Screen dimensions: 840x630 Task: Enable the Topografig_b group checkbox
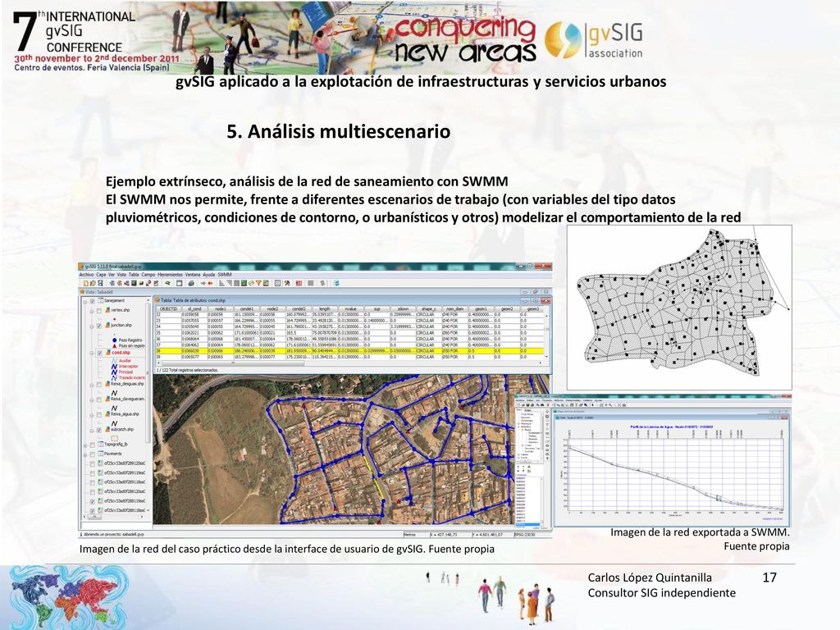point(92,445)
